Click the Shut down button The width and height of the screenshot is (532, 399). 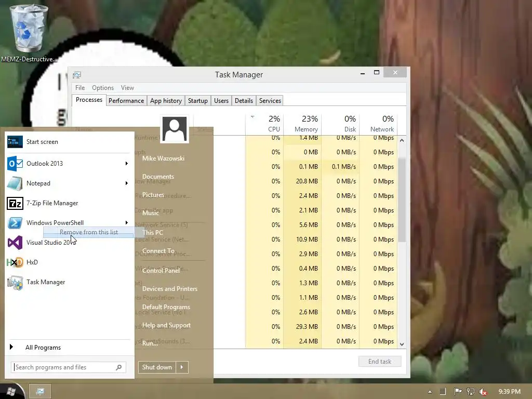tap(157, 367)
